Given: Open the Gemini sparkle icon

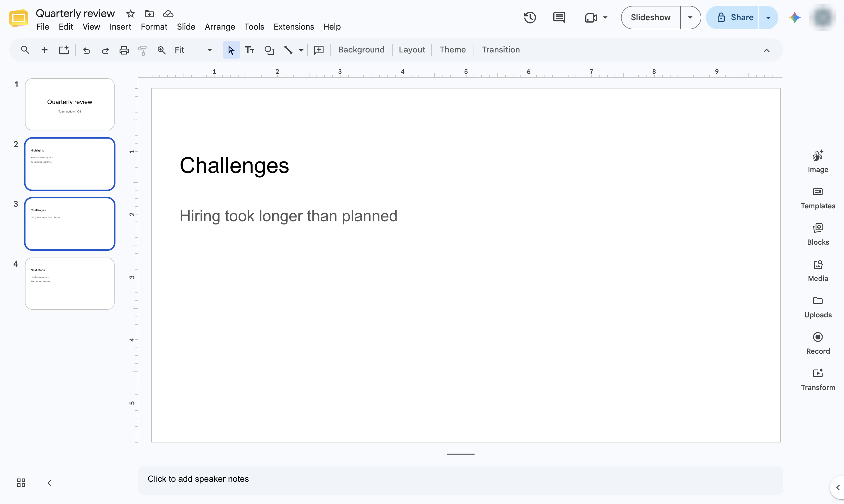Looking at the screenshot, I should (794, 18).
